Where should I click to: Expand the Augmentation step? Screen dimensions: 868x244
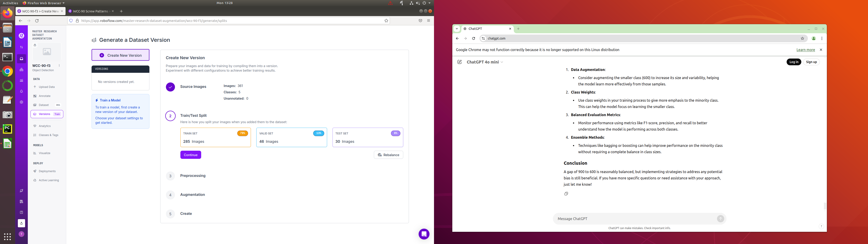tap(192, 195)
